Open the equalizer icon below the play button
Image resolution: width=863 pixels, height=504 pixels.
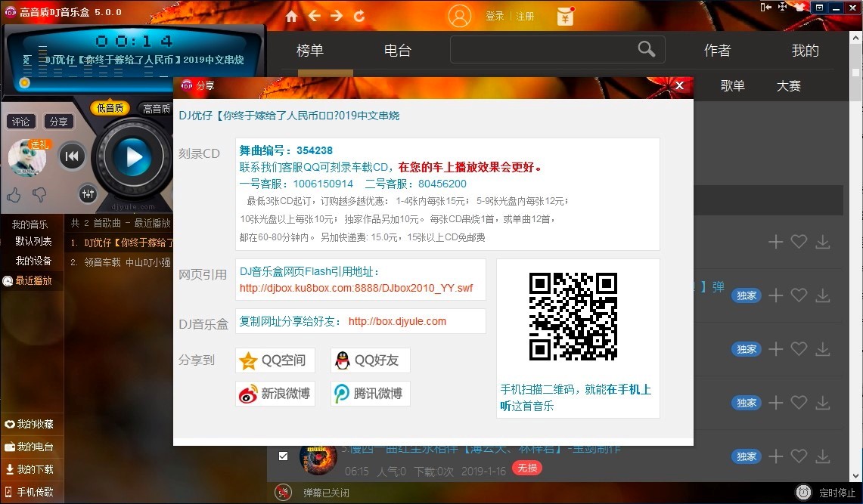88,193
